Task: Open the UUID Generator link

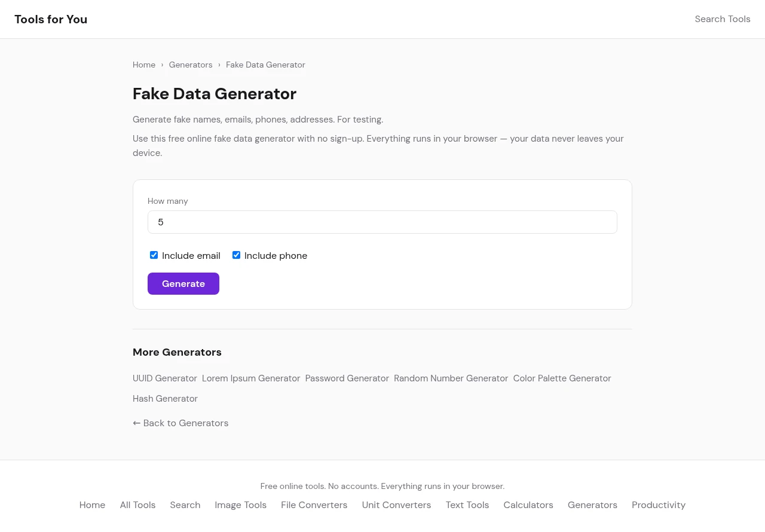Action: [165, 378]
